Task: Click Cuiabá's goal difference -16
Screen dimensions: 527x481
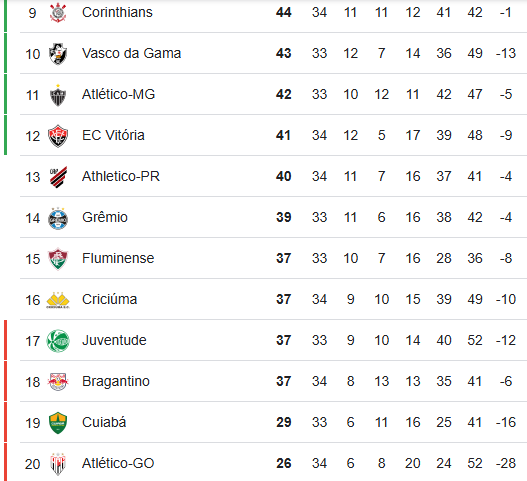Action: coord(506,423)
